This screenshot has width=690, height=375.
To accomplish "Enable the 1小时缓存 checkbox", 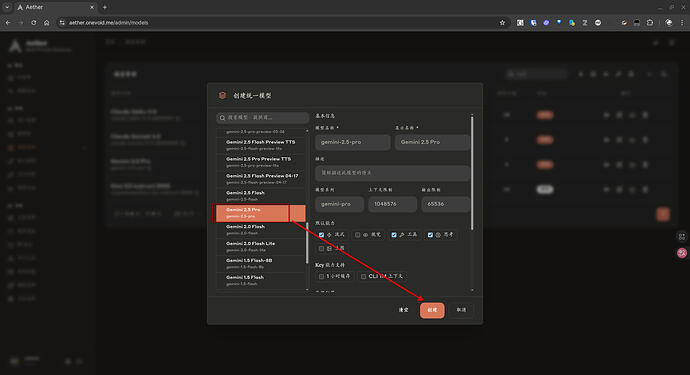I will (x=321, y=276).
